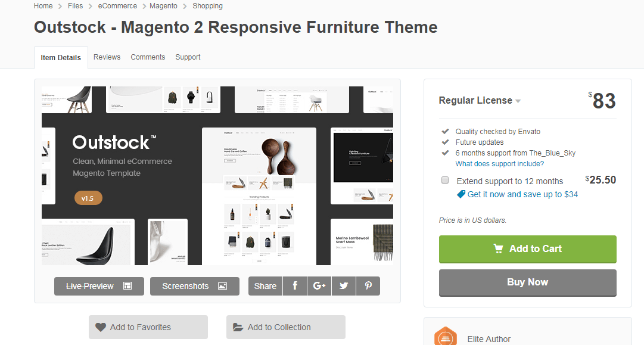The height and width of the screenshot is (345, 644).
Task: View theme Screenshots
Action: [x=195, y=286]
